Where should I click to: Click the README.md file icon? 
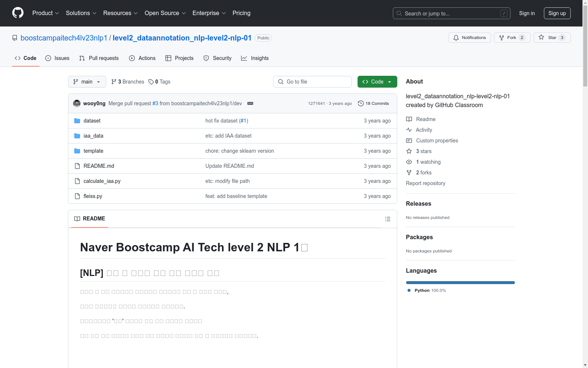77,166
